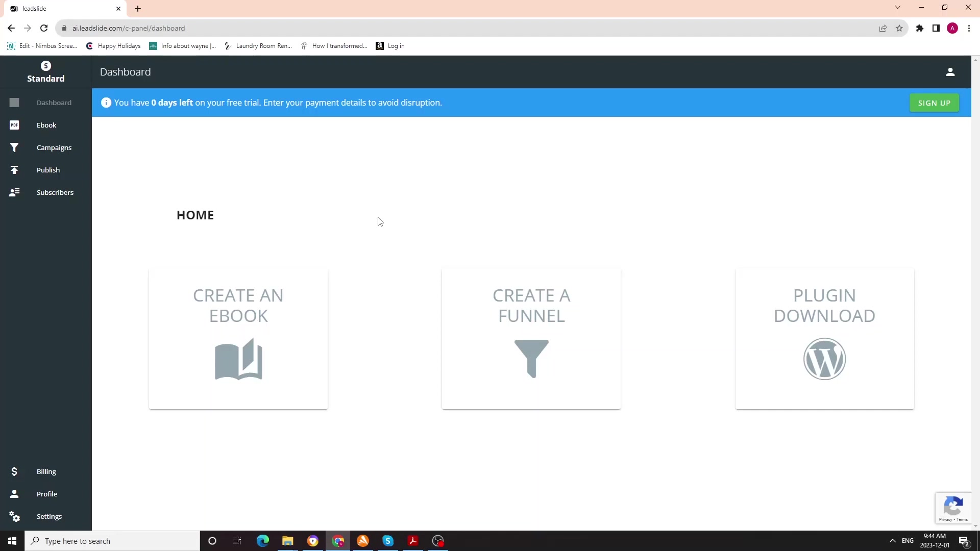Click the Ebook PDF icon in sidebar
The height and width of the screenshot is (551, 980).
click(14, 125)
